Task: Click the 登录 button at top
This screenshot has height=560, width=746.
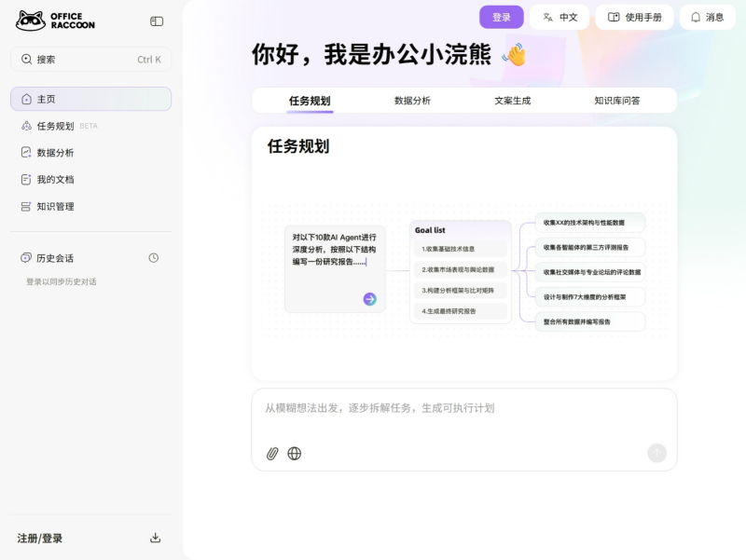Action: point(501,17)
